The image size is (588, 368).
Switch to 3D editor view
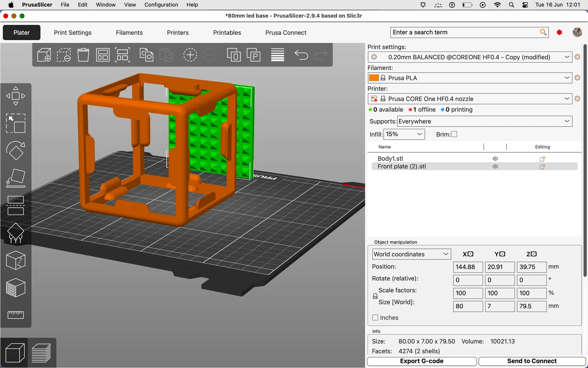(x=15, y=353)
